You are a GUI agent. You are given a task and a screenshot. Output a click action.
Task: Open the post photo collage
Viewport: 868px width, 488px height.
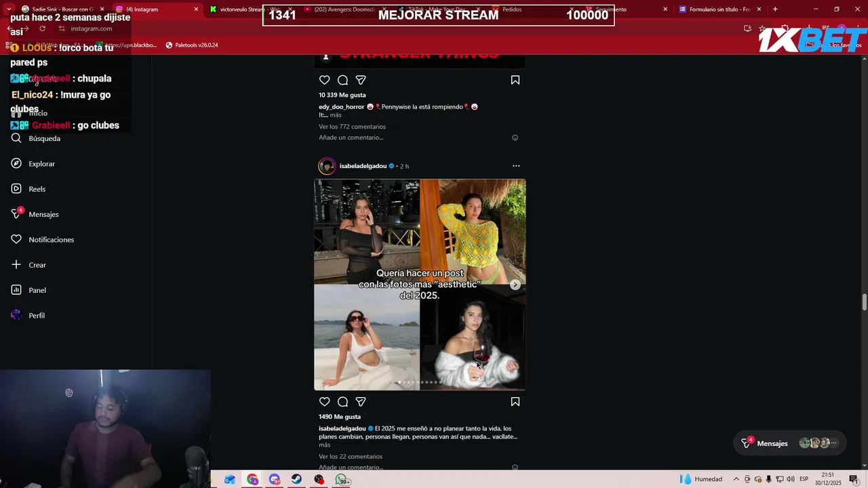(x=420, y=285)
